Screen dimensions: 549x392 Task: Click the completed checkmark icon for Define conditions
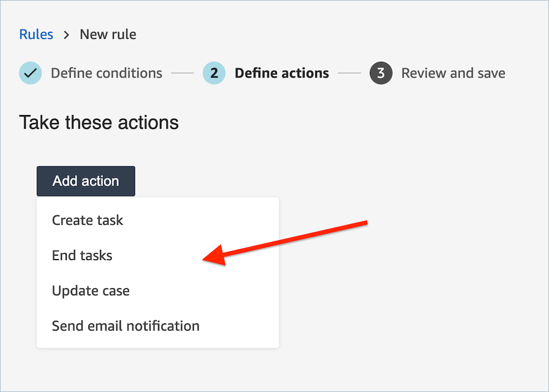coord(30,73)
